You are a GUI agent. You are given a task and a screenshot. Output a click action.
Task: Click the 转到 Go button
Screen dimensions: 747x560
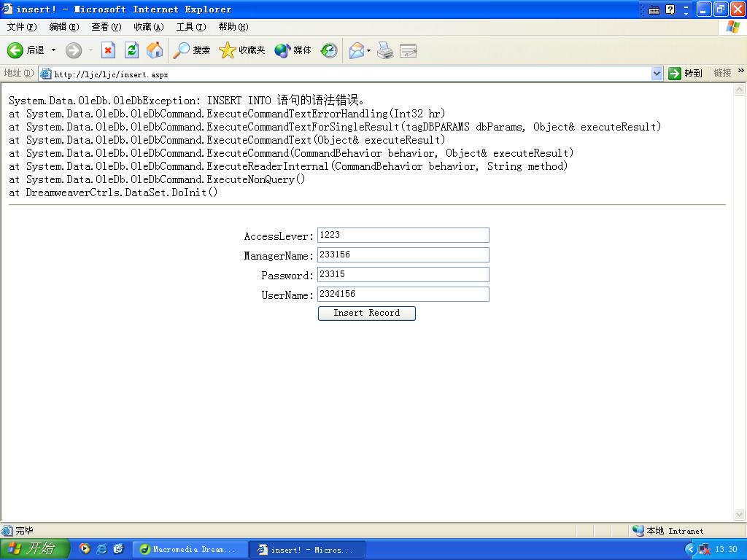tap(686, 74)
